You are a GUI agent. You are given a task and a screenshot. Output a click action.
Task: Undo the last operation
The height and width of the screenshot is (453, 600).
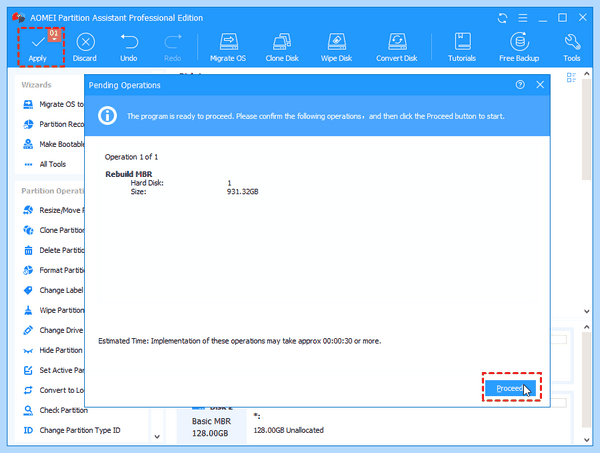(x=129, y=48)
